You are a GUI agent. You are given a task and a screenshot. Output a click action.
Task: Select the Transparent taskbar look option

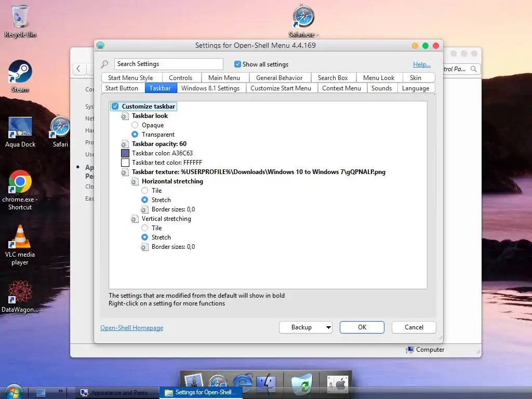(135, 135)
